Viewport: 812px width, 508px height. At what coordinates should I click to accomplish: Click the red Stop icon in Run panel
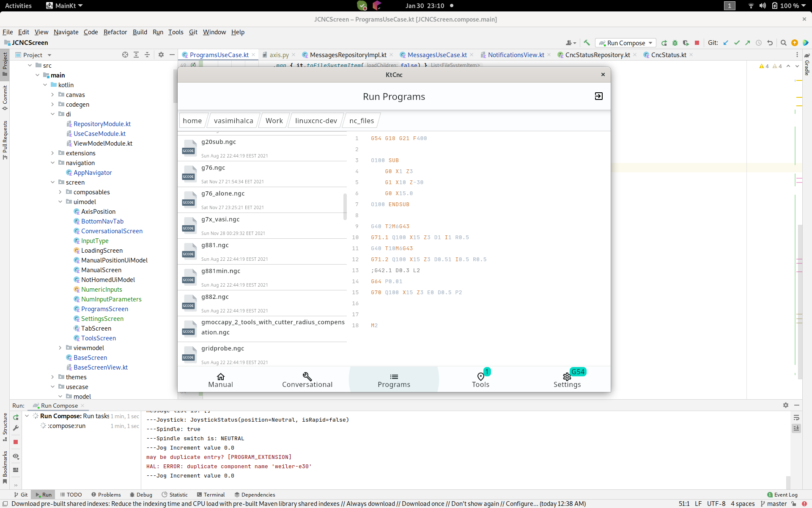pos(16,442)
